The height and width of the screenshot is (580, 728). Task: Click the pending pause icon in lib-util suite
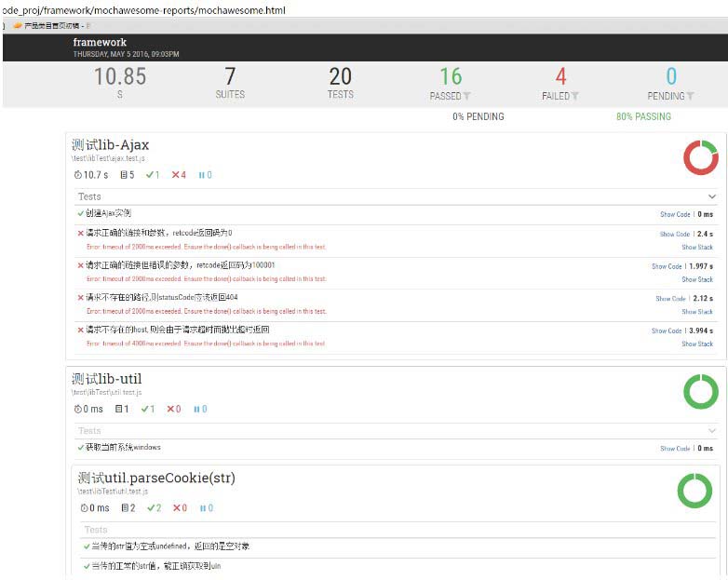coord(196,409)
